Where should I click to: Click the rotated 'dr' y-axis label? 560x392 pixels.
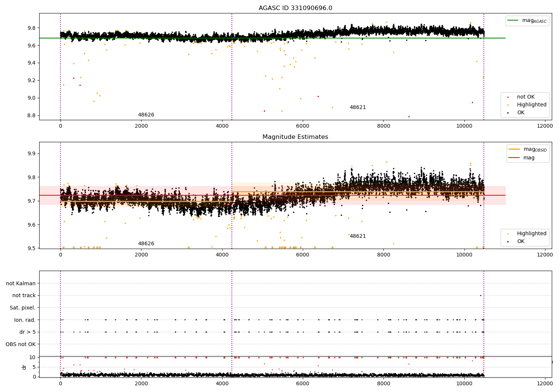pyautogui.click(x=24, y=367)
